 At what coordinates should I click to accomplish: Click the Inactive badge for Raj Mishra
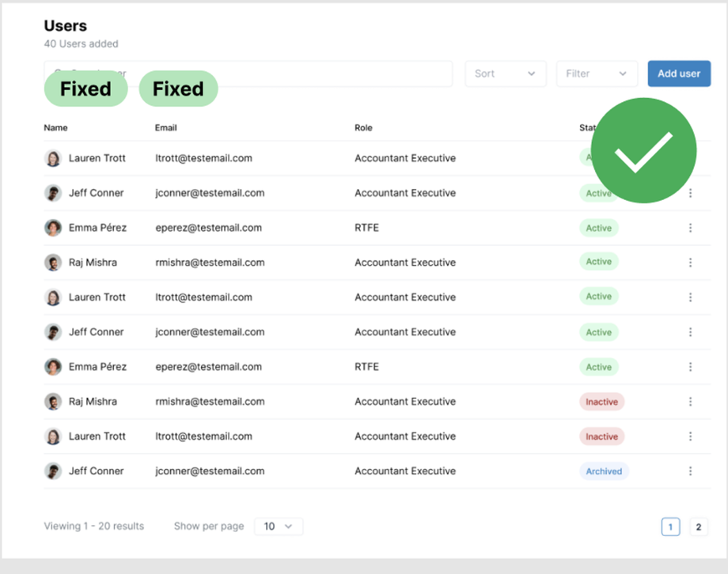[x=601, y=402]
